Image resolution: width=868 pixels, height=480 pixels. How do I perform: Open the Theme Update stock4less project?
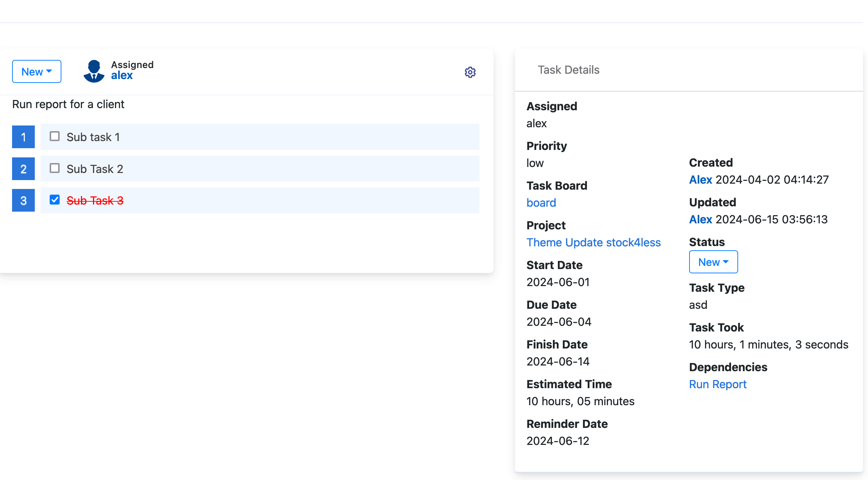[x=593, y=242]
